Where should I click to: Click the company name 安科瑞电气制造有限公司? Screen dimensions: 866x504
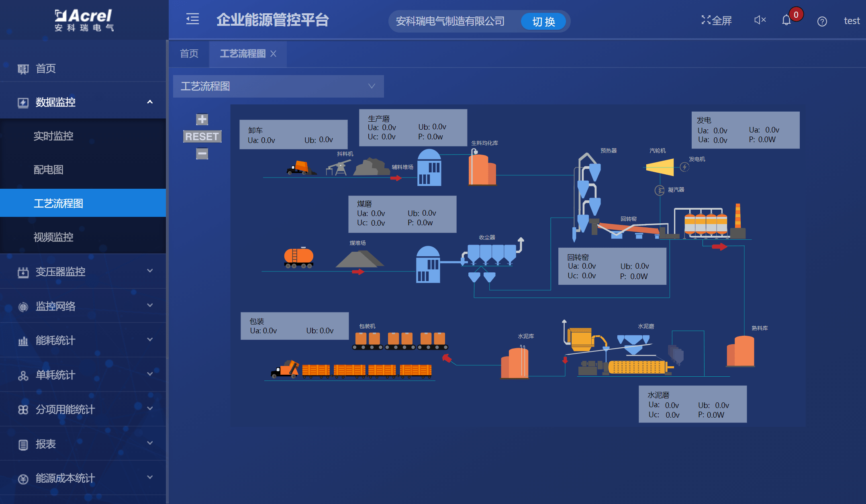coord(450,21)
